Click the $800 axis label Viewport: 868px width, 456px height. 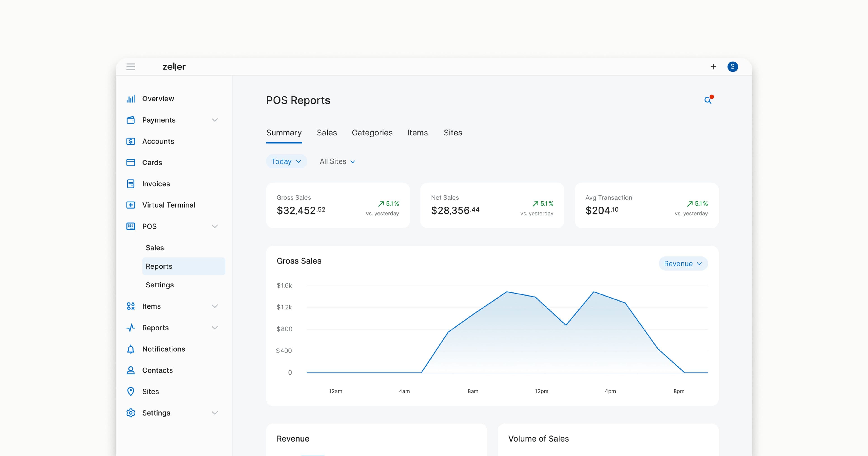coord(284,329)
